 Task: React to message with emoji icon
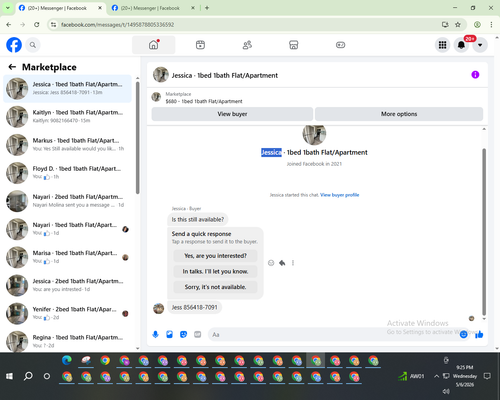271,263
